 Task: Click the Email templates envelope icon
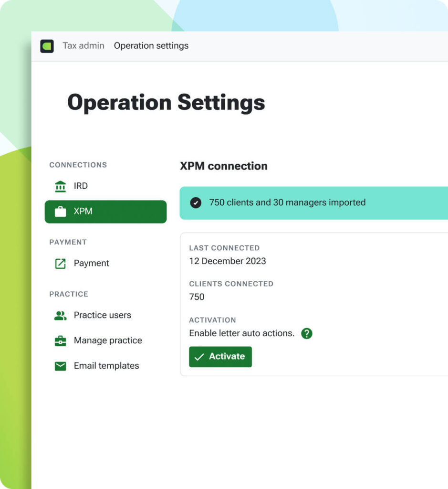60,366
